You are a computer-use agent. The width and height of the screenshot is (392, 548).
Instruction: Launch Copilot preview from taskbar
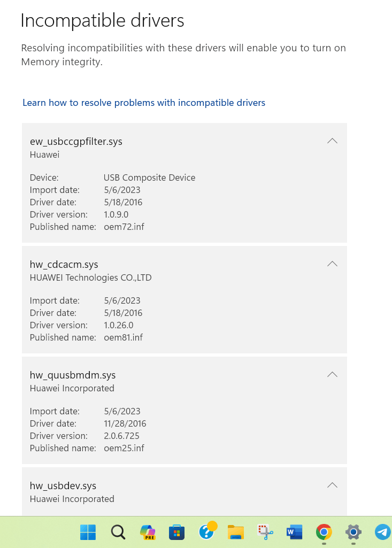pyautogui.click(x=148, y=532)
